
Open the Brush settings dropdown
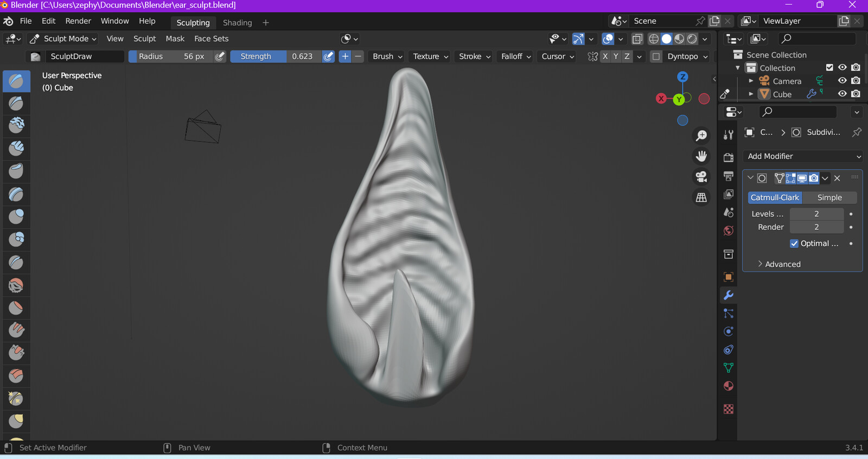(x=387, y=56)
